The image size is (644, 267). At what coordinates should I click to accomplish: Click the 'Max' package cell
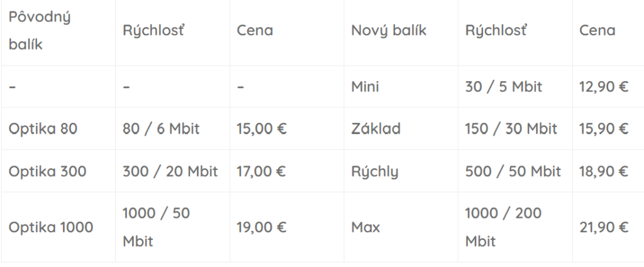(365, 227)
